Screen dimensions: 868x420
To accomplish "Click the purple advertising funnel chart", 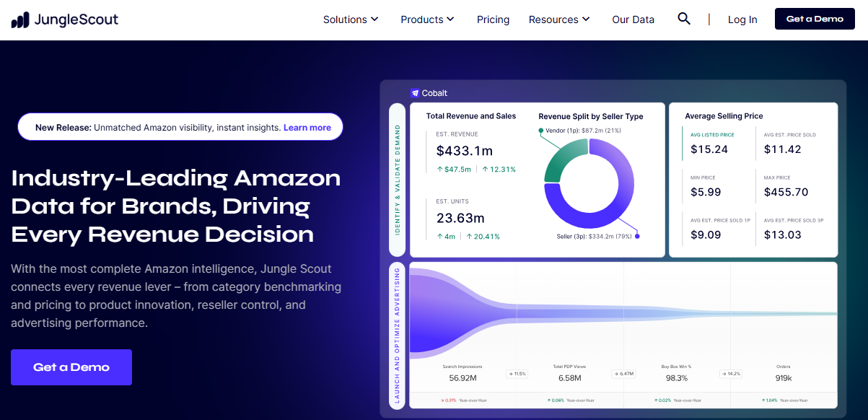I will 623,313.
